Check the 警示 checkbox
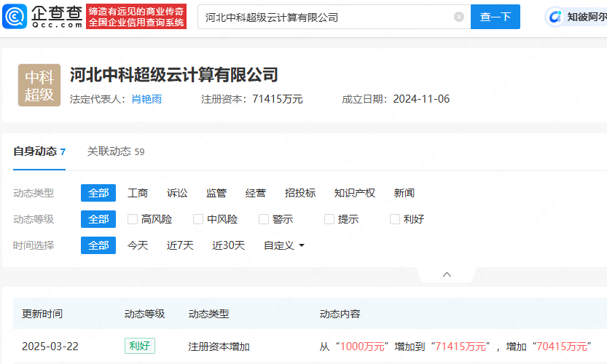This screenshot has height=364, width=607. pos(264,219)
